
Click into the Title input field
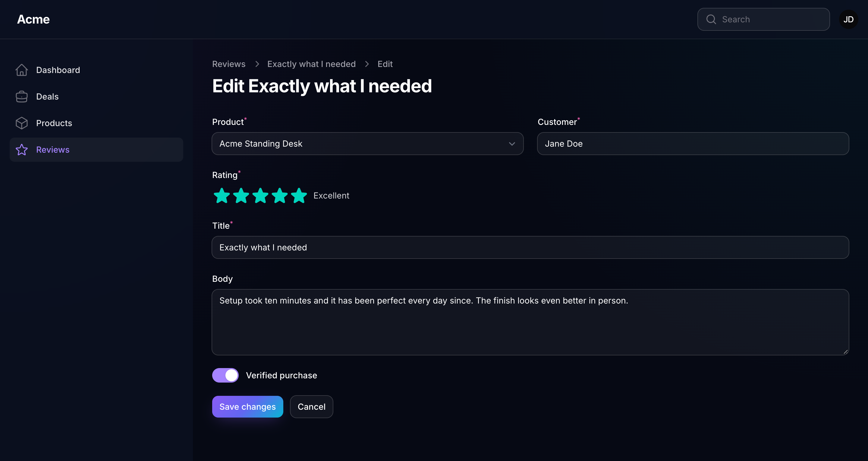530,247
